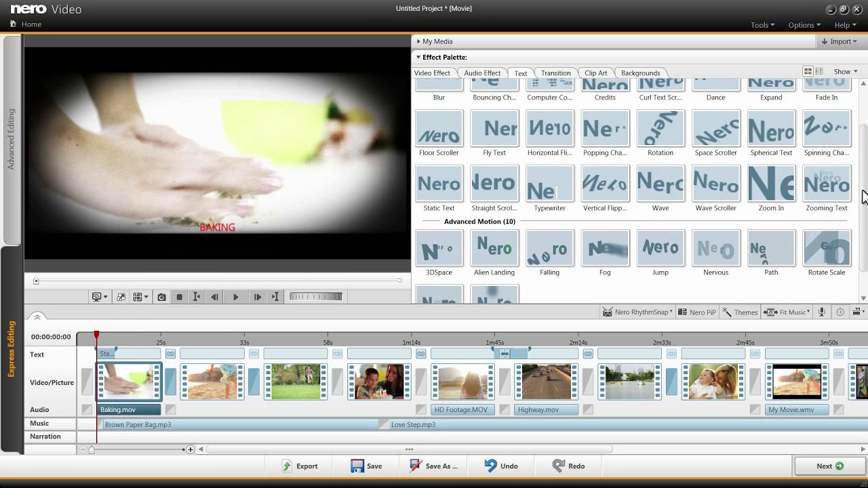Open Nero PiP
The image size is (868, 488).
pos(697,312)
